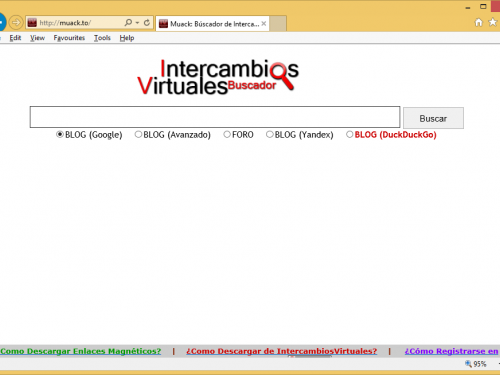Select the BLOG (DuckDuckGo) radio option
The width and height of the screenshot is (500, 375).
[349, 134]
